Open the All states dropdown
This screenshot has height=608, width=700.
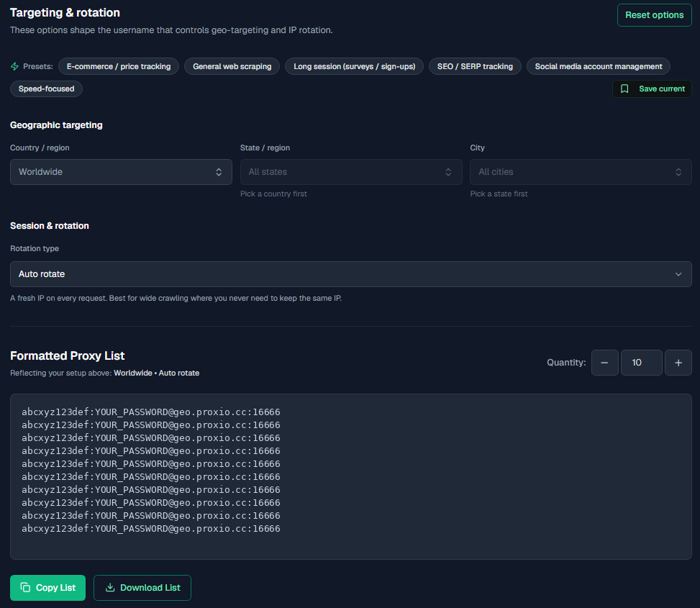point(351,172)
